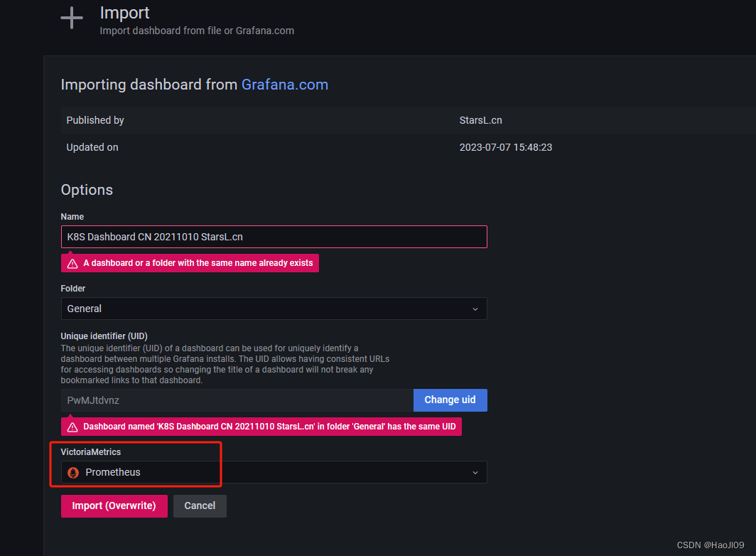Click the Change uid button
This screenshot has width=756, height=556.
pyautogui.click(x=450, y=400)
